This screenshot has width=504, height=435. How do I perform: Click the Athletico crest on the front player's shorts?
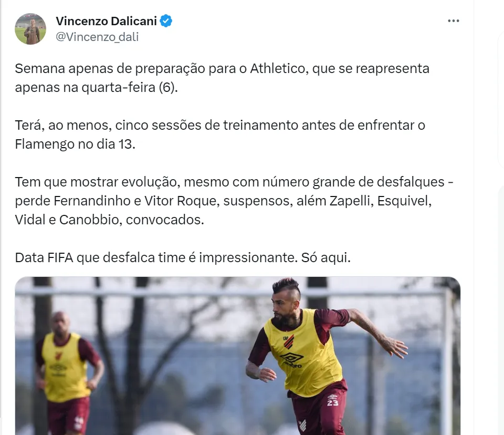click(302, 424)
